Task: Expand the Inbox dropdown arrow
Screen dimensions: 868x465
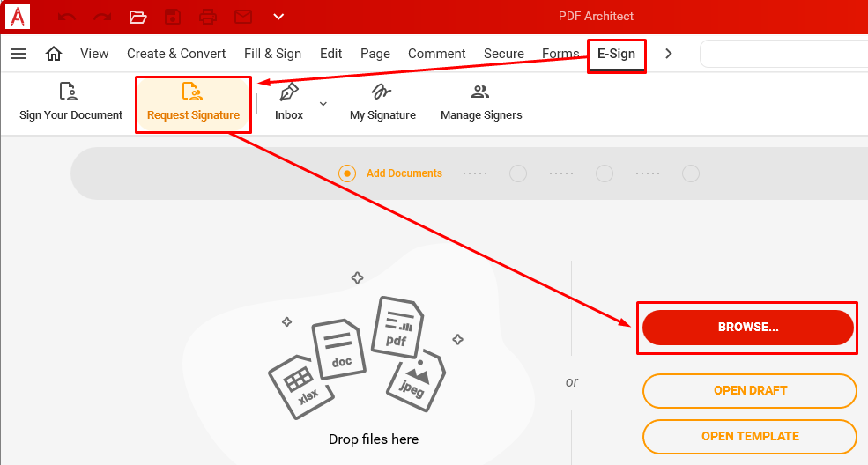Action: tap(323, 104)
